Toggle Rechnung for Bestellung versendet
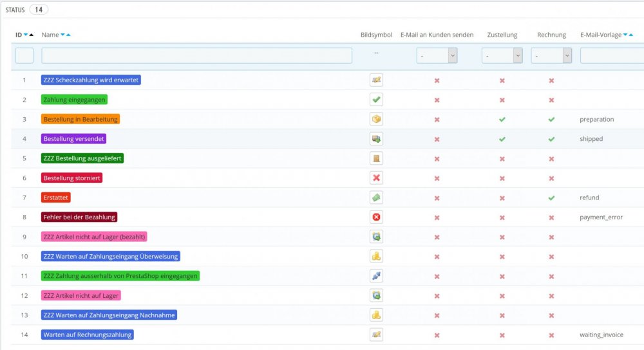 551,139
